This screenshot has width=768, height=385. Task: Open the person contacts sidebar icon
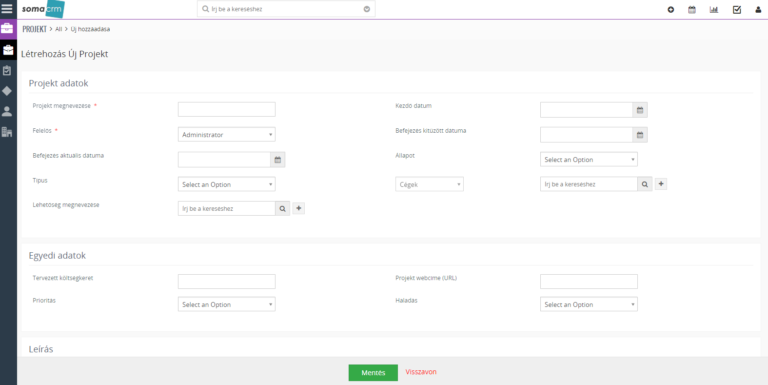[x=7, y=111]
